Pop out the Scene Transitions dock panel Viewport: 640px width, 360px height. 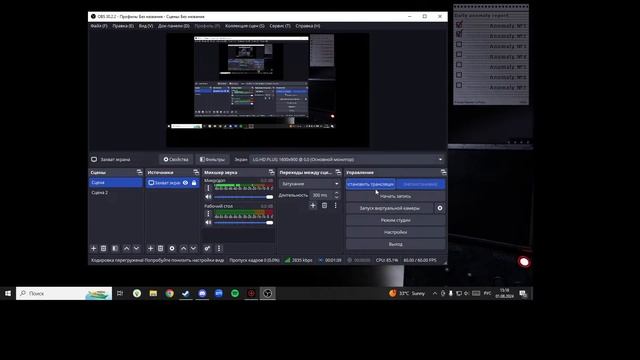(338, 172)
